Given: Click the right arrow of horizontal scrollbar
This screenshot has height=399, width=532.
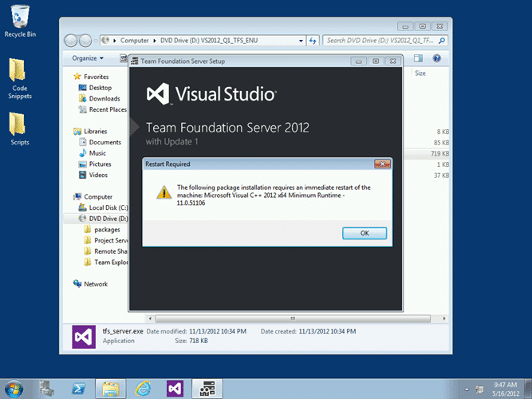Looking at the screenshot, I should coord(444,318).
